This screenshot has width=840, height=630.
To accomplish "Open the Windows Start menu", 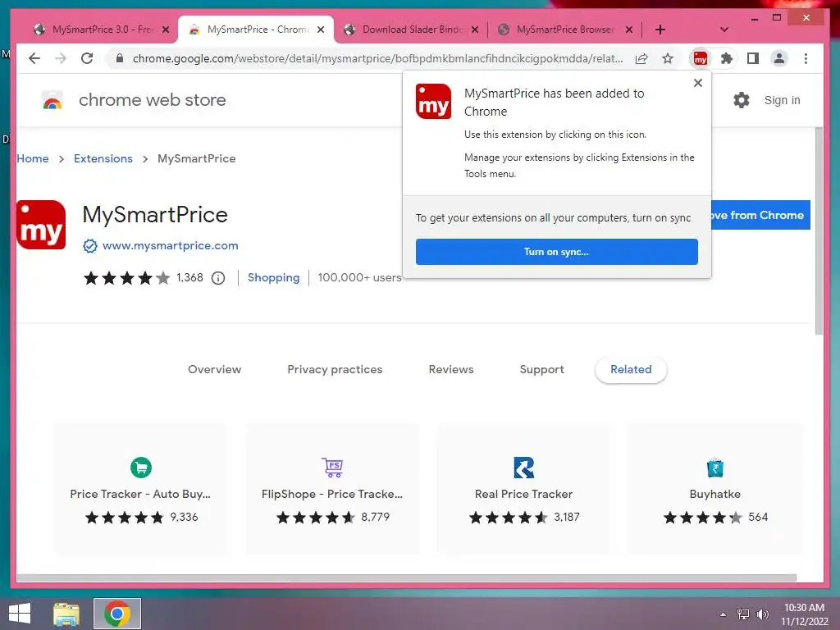I will [20, 614].
